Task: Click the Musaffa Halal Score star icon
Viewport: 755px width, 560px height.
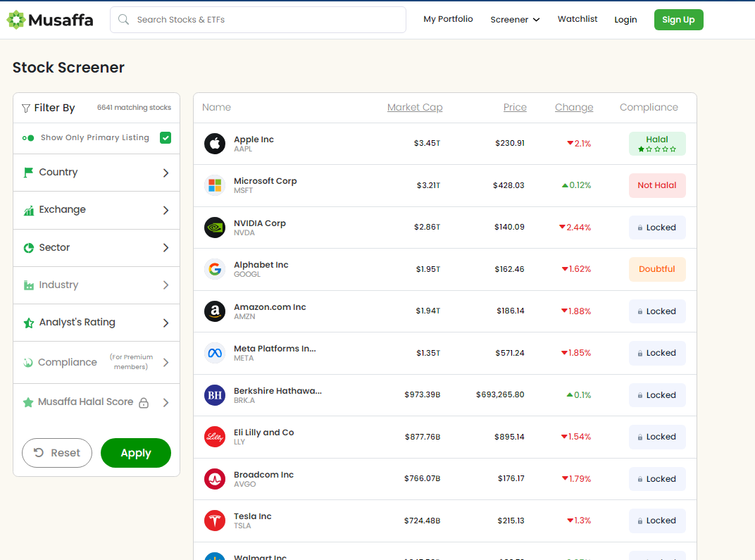Action: 28,402
